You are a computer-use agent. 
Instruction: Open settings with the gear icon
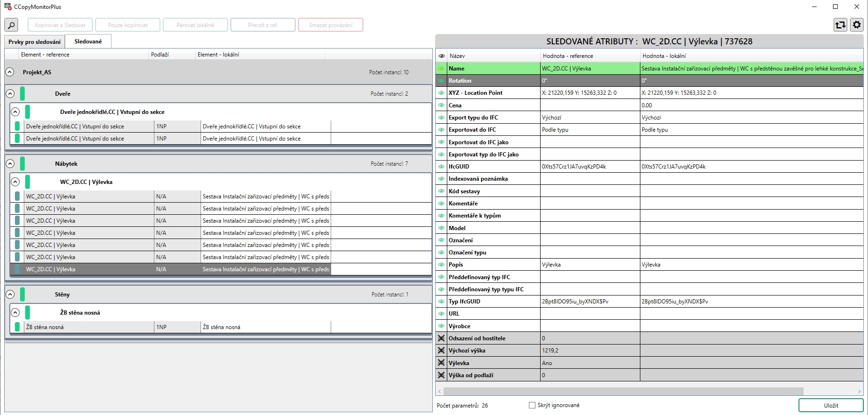pos(857,25)
